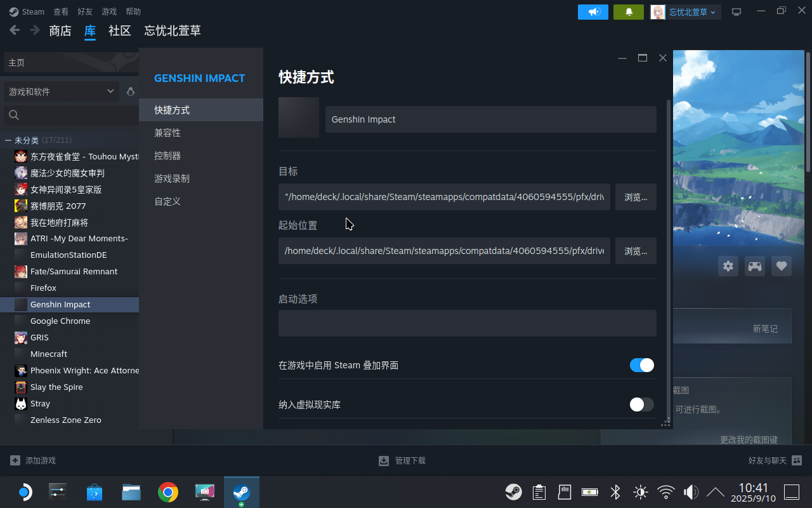The image size is (812, 508).
Task: Switch to the 游戏录制 settings tab
Action: tap(201, 178)
